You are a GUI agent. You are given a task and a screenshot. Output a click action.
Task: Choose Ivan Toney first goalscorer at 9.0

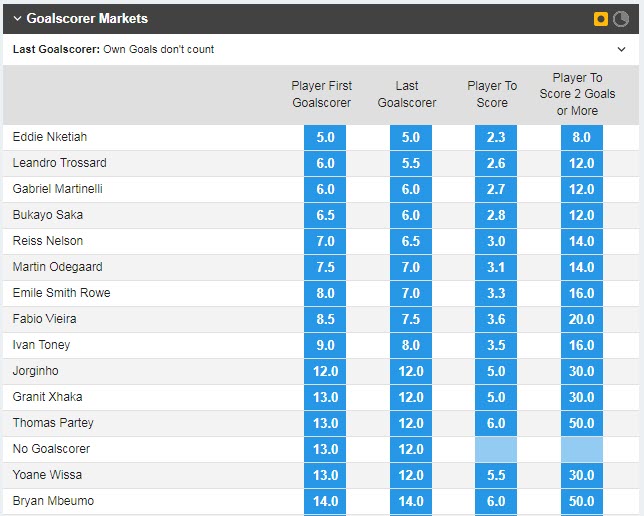[x=325, y=345]
